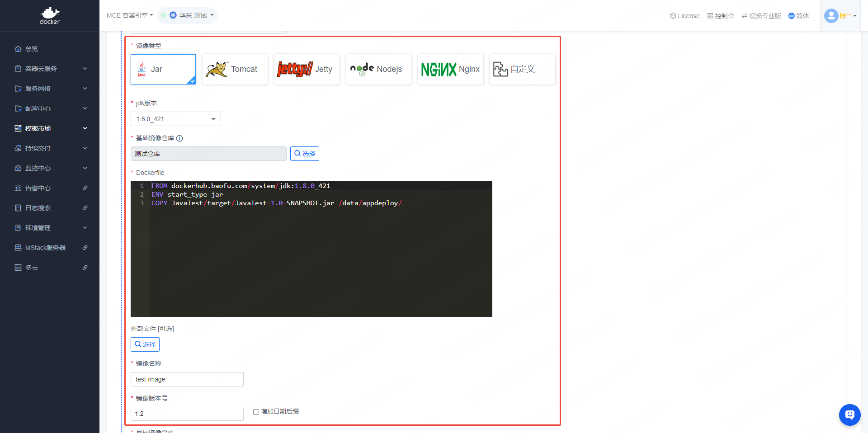Open the chat support bubble icon
Image resolution: width=868 pixels, height=433 pixels.
point(849,414)
